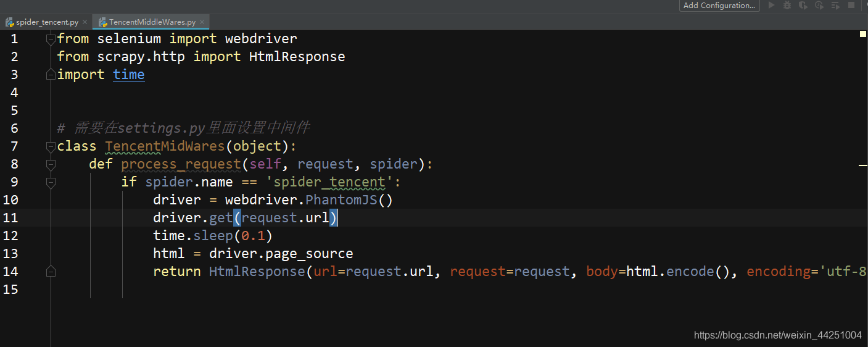Click the yellow inspection status indicator
This screenshot has height=347, width=868.
click(x=863, y=34)
